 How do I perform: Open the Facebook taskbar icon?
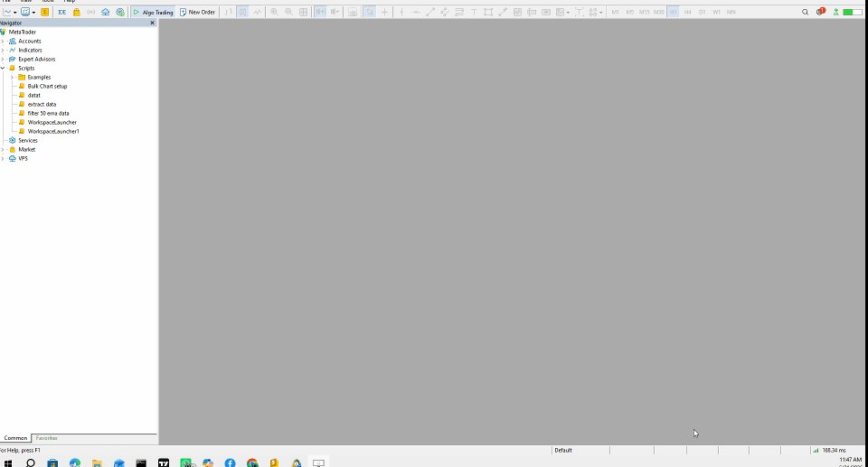coord(230,462)
